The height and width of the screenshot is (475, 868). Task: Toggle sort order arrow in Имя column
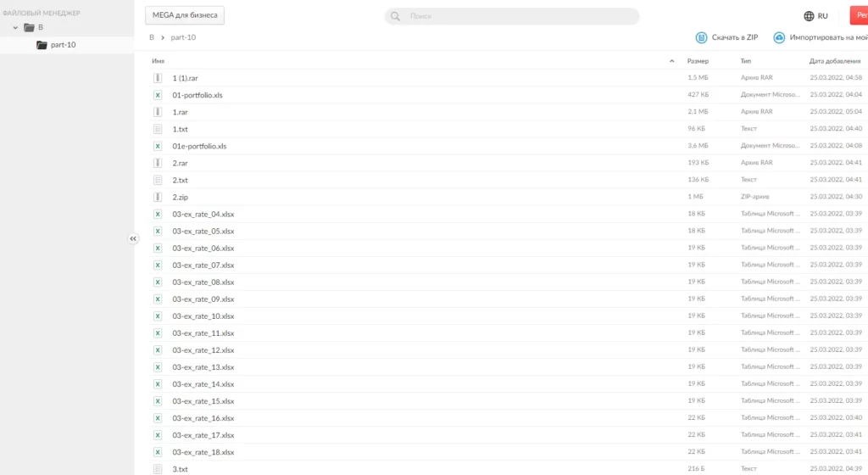(x=671, y=61)
